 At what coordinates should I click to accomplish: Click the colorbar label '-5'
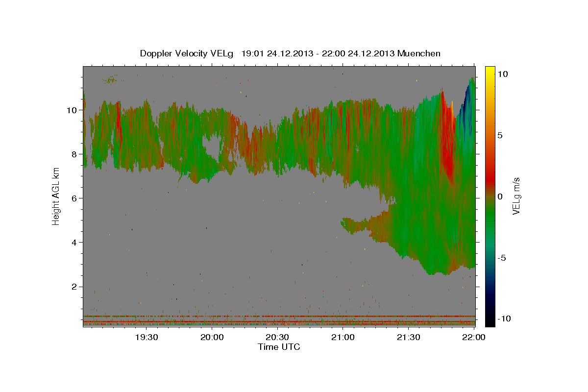pos(501,258)
